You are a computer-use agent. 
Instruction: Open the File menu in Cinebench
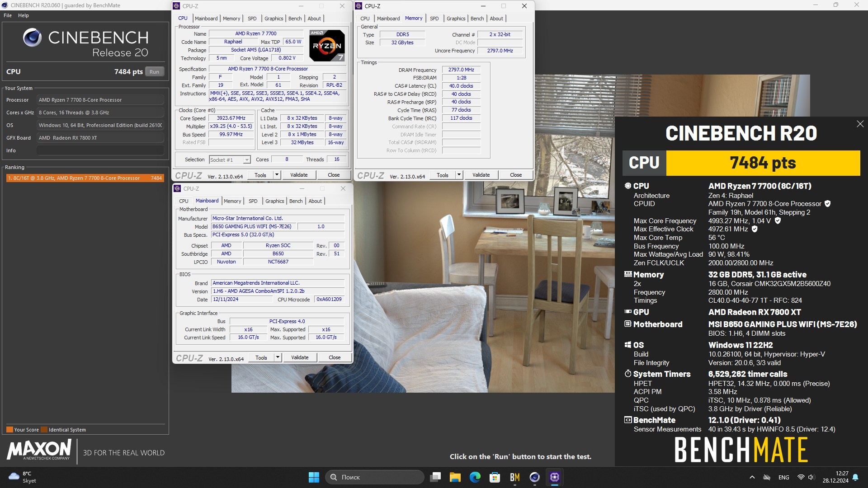point(8,15)
